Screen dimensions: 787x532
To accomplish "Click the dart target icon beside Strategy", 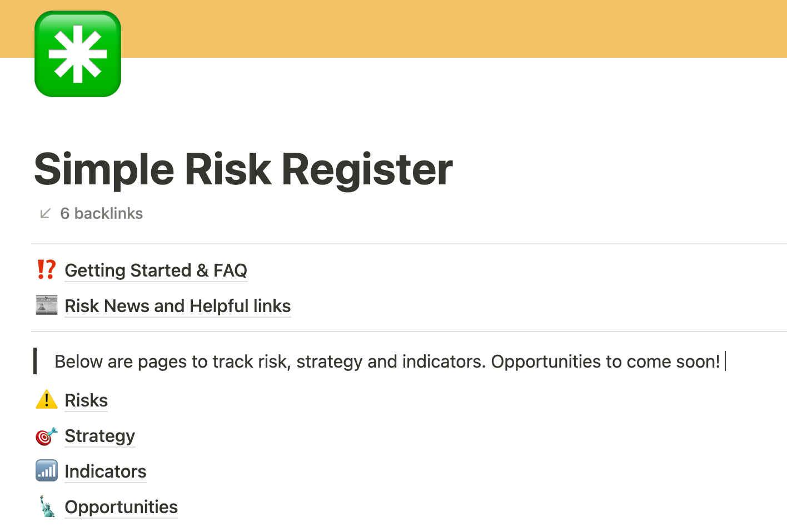I will point(46,435).
